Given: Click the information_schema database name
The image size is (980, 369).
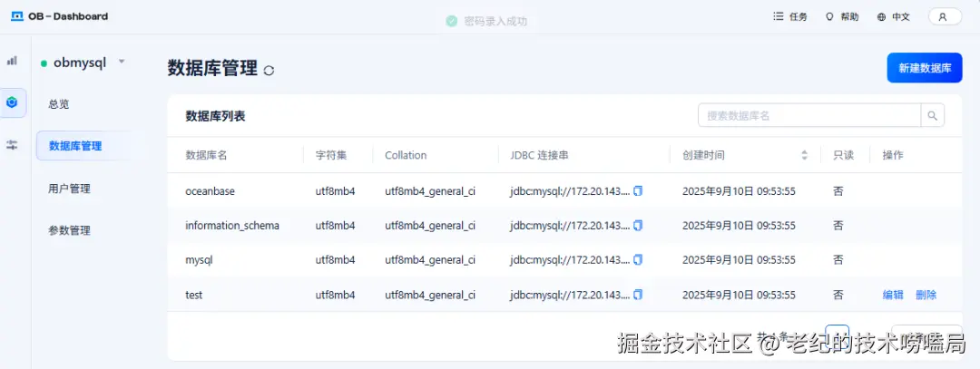Looking at the screenshot, I should pyautogui.click(x=232, y=226).
